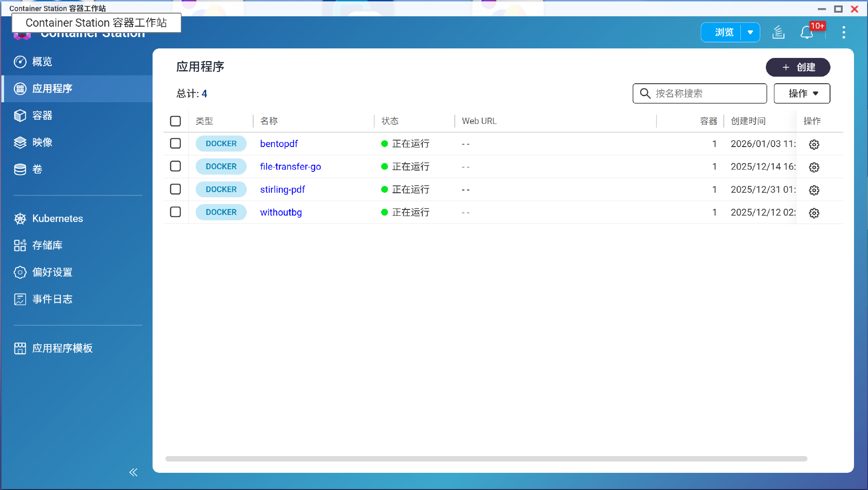This screenshot has height=490, width=868.
Task: Open the notification bell with 10+ badge
Action: [807, 32]
